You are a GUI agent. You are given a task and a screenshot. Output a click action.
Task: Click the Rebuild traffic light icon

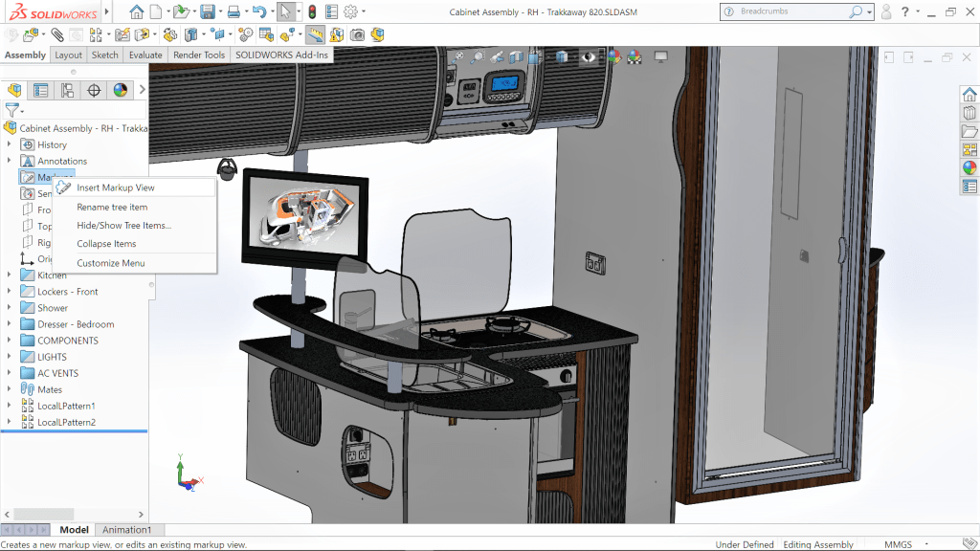tap(312, 12)
